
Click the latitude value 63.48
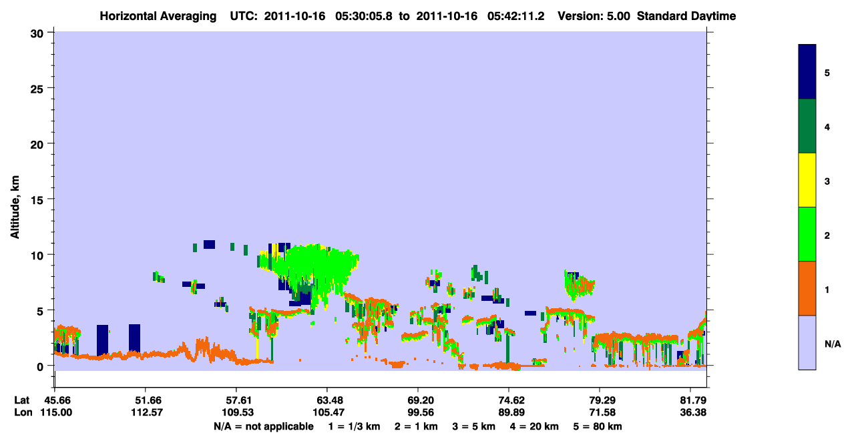click(x=327, y=400)
